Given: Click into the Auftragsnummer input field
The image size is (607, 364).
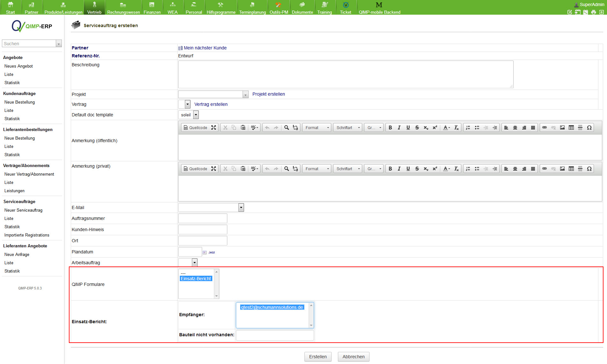Looking at the screenshot, I should point(203,218).
